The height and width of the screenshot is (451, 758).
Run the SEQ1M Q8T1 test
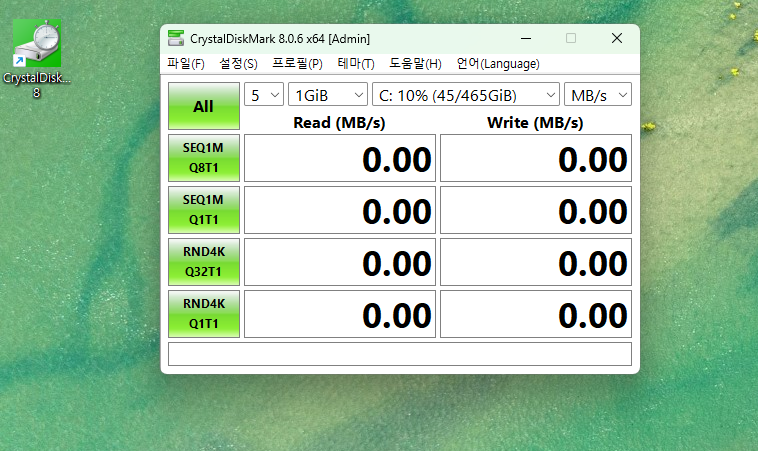(x=203, y=158)
